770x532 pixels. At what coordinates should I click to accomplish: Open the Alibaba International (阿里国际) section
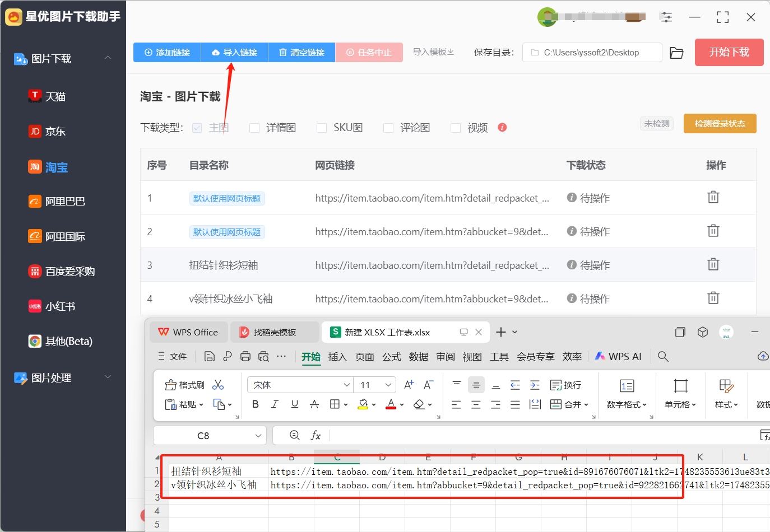pyautogui.click(x=57, y=236)
